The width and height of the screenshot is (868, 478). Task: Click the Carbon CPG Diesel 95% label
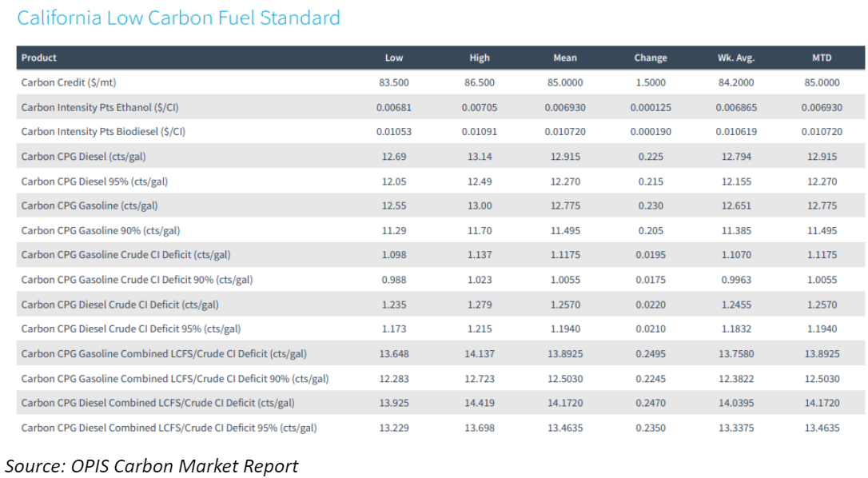click(94, 181)
